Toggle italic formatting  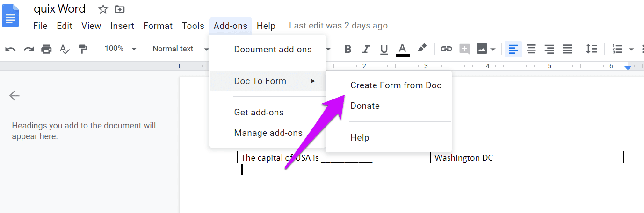coord(366,49)
